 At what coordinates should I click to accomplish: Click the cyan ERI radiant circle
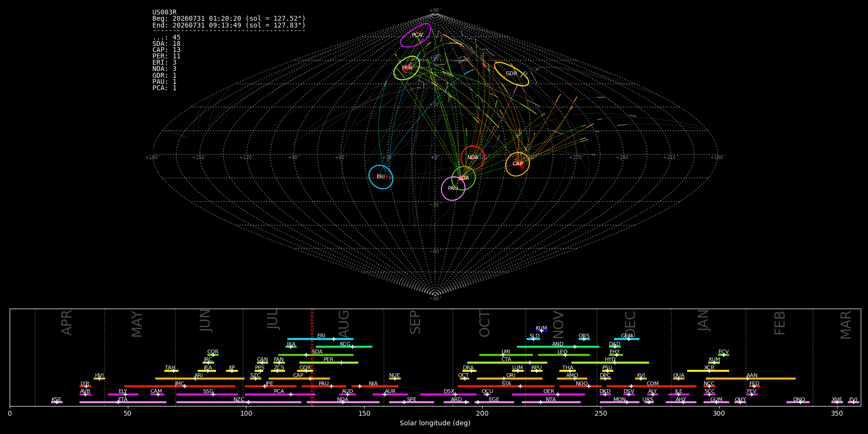click(x=381, y=177)
